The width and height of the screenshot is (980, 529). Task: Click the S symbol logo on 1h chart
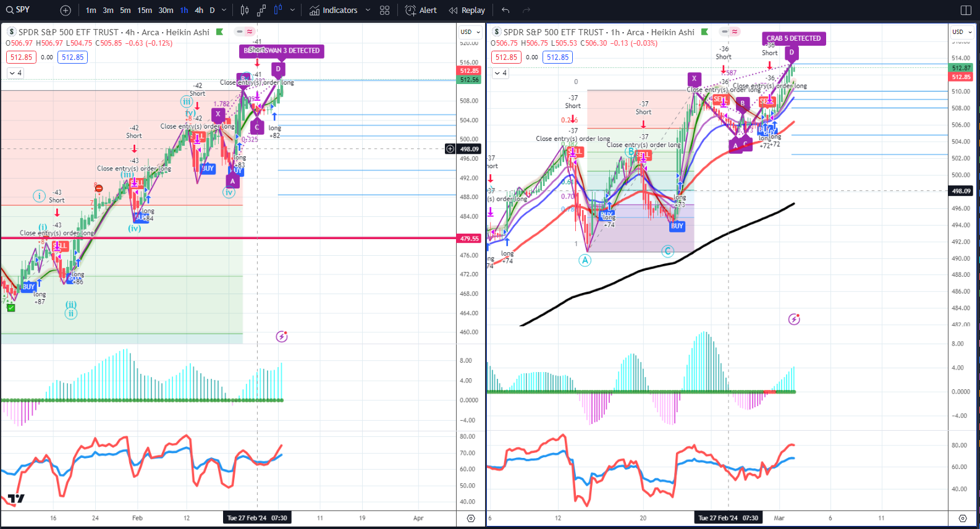pyautogui.click(x=497, y=32)
